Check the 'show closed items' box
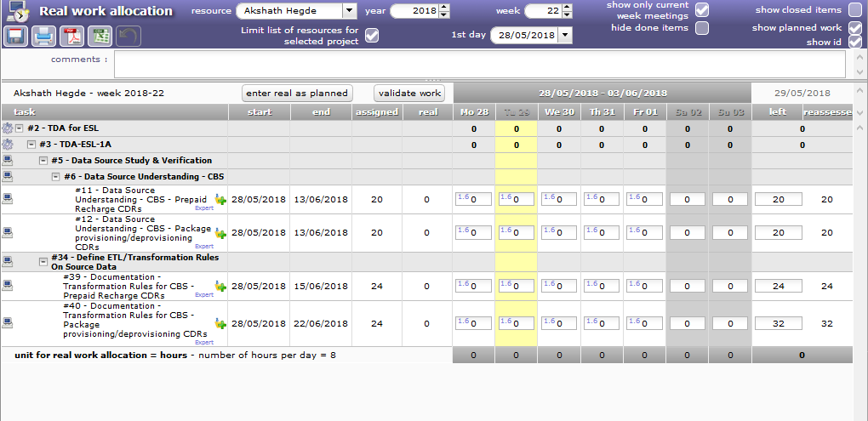 (855, 10)
